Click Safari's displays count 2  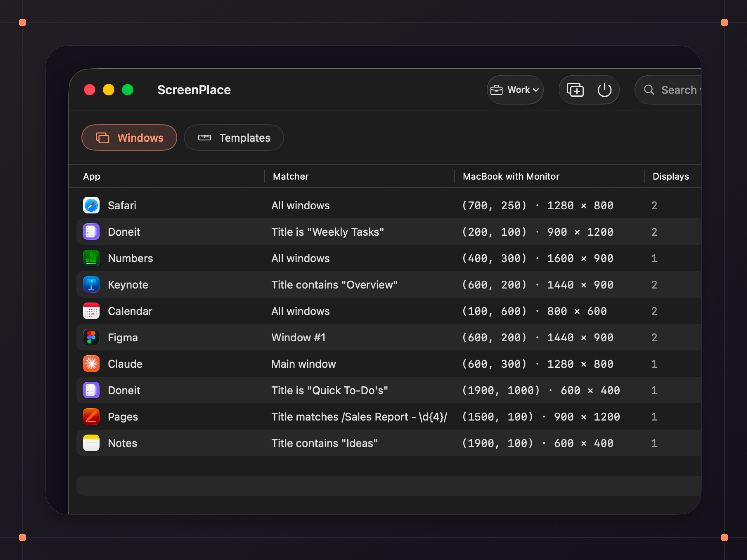tap(654, 206)
